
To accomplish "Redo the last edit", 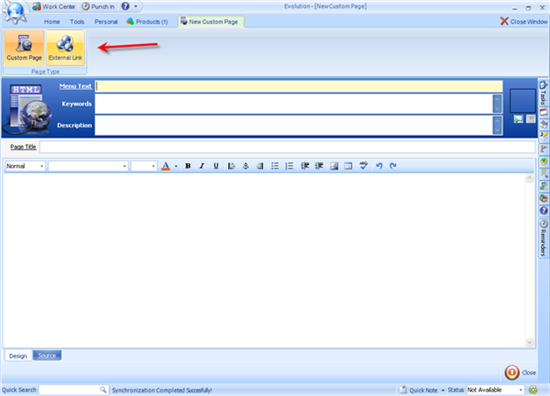I will pyautogui.click(x=393, y=166).
